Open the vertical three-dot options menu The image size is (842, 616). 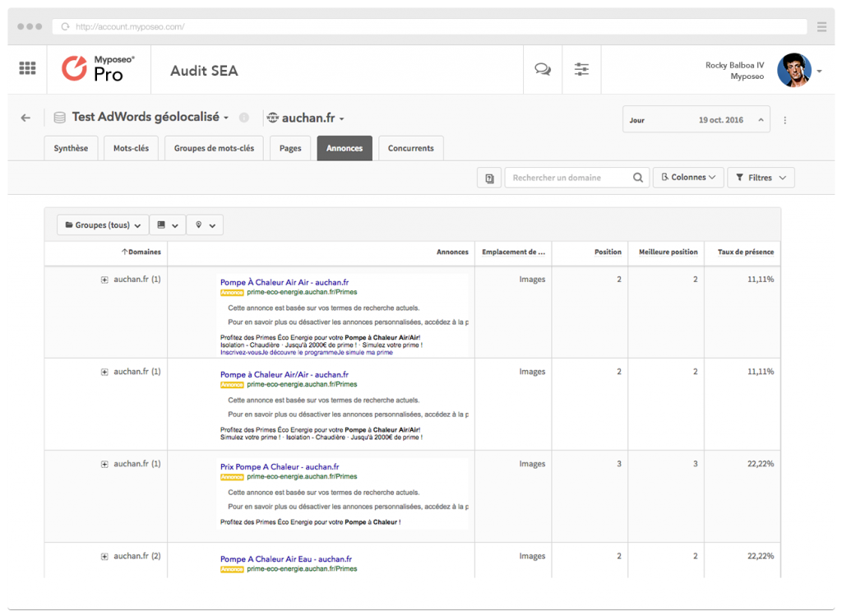pyautogui.click(x=785, y=120)
